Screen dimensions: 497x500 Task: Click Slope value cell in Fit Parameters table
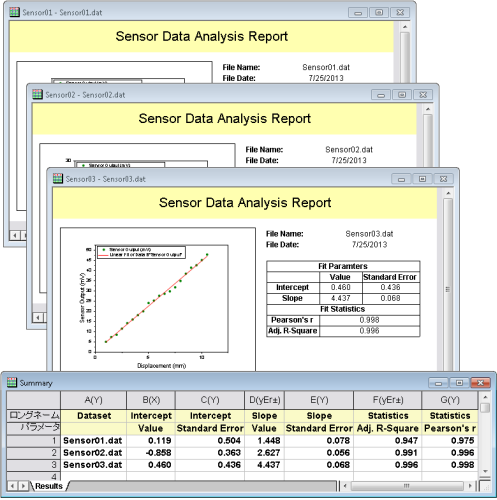[341, 298]
